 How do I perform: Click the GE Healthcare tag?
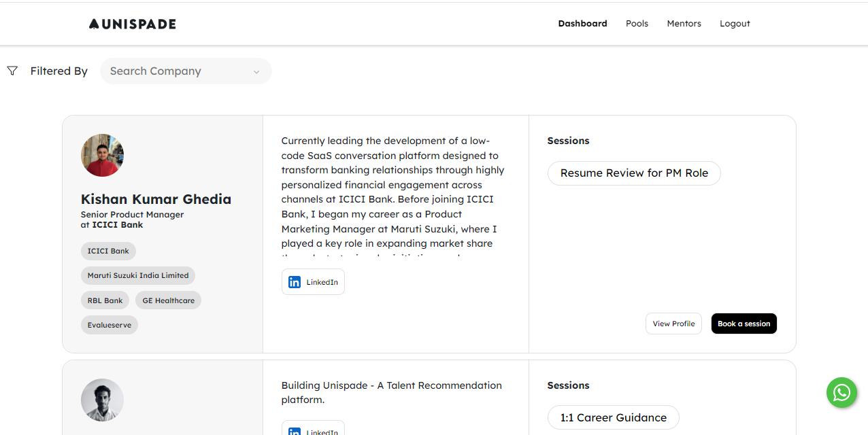coord(168,300)
